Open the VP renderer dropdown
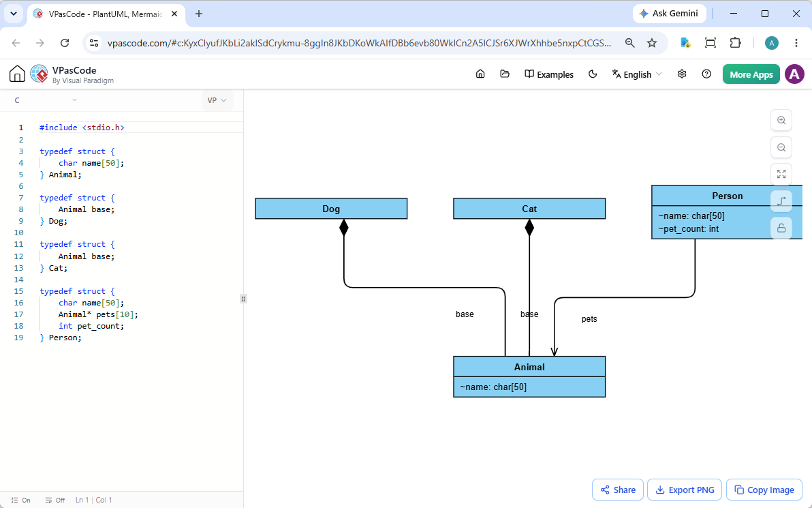 (x=217, y=100)
